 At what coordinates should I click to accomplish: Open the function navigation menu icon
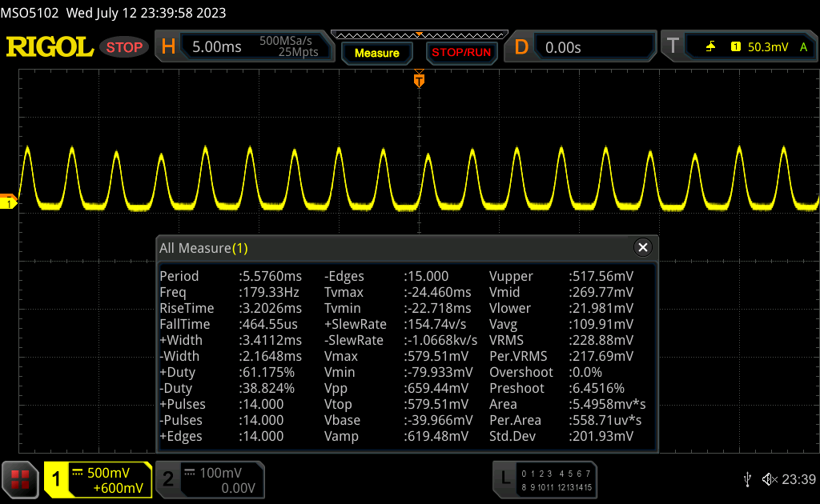tap(20, 479)
